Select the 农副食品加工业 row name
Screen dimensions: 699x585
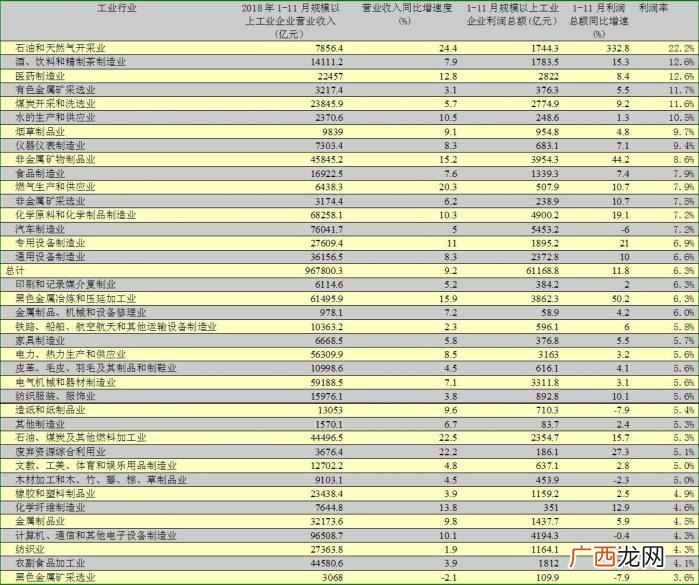[50, 564]
